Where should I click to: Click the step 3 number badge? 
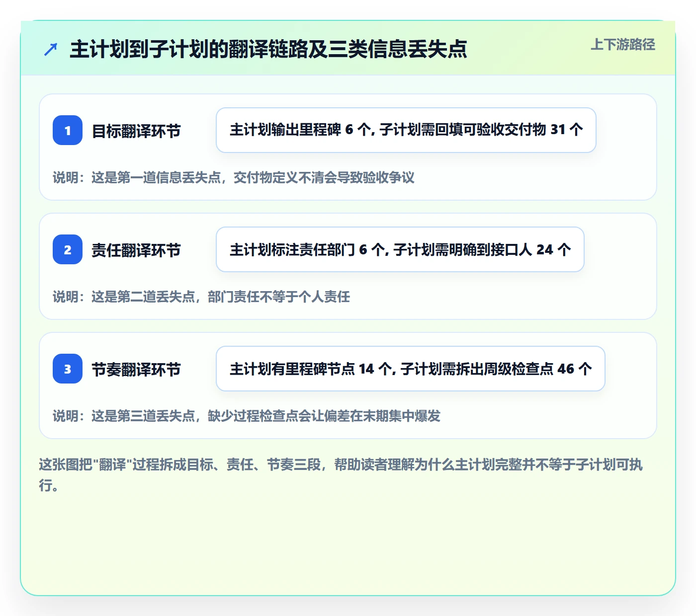[x=68, y=369]
